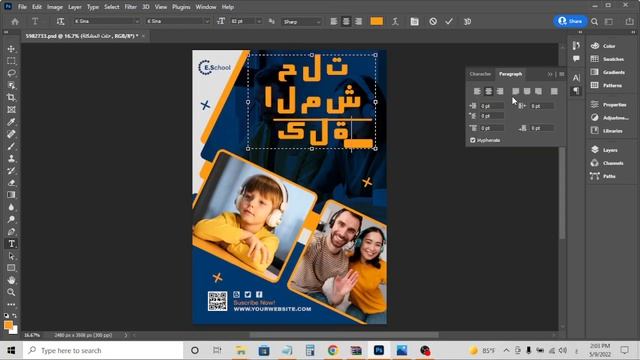Select the Blur tool
Screen dimensions: 640x360
[x=11, y=207]
